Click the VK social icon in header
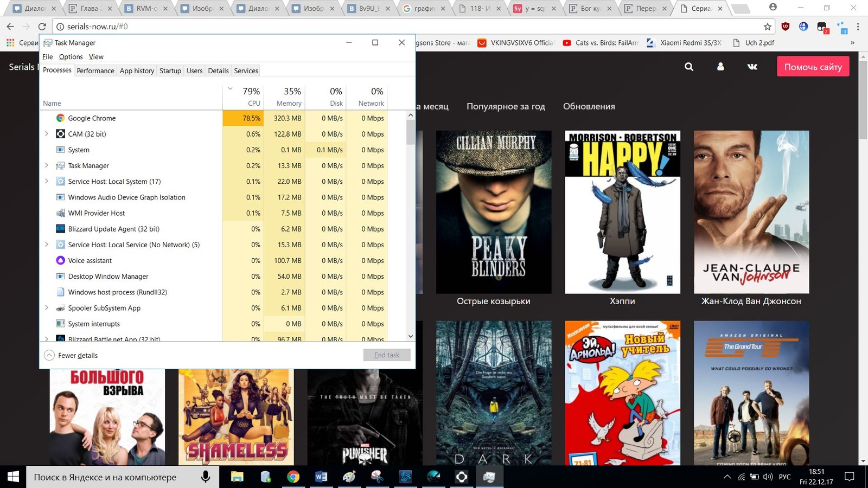 click(x=752, y=67)
